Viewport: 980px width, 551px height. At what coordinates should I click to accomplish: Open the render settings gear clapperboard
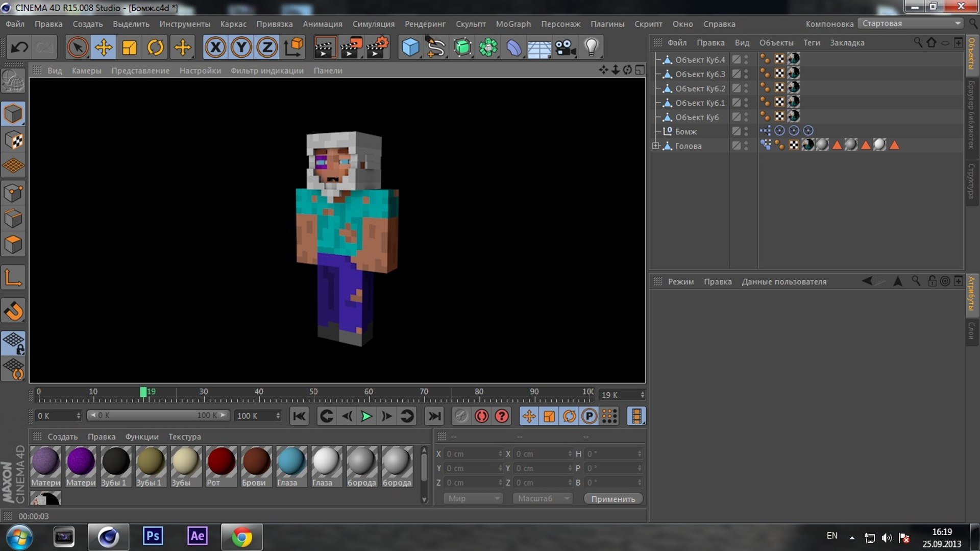pyautogui.click(x=377, y=47)
